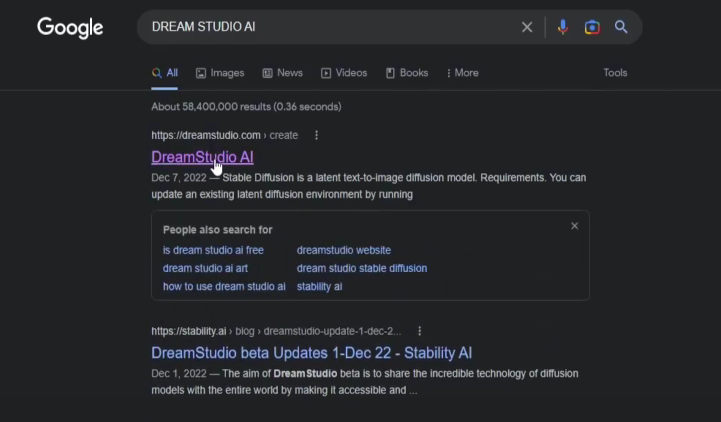Image resolution: width=721 pixels, height=422 pixels.
Task: Click the Google logo
Action: [70, 28]
